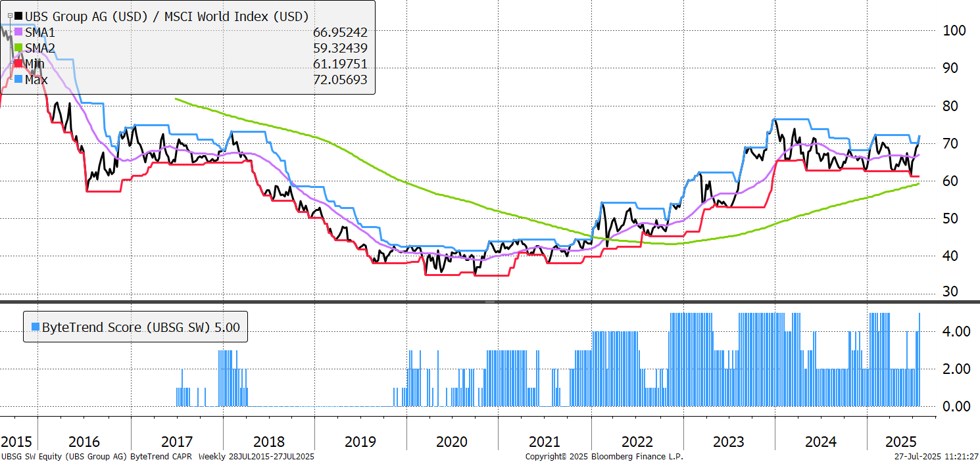Click the Min value 61.19751
The image size is (980, 462).
tap(339, 64)
